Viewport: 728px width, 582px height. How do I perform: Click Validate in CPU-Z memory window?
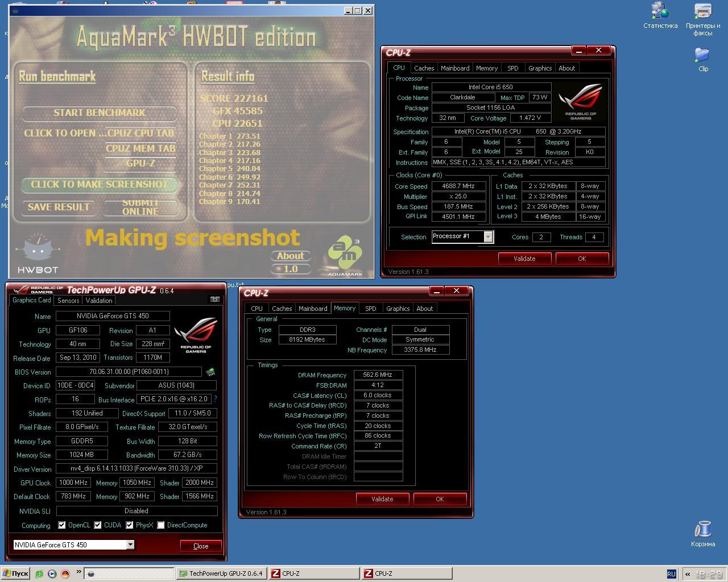(x=382, y=499)
